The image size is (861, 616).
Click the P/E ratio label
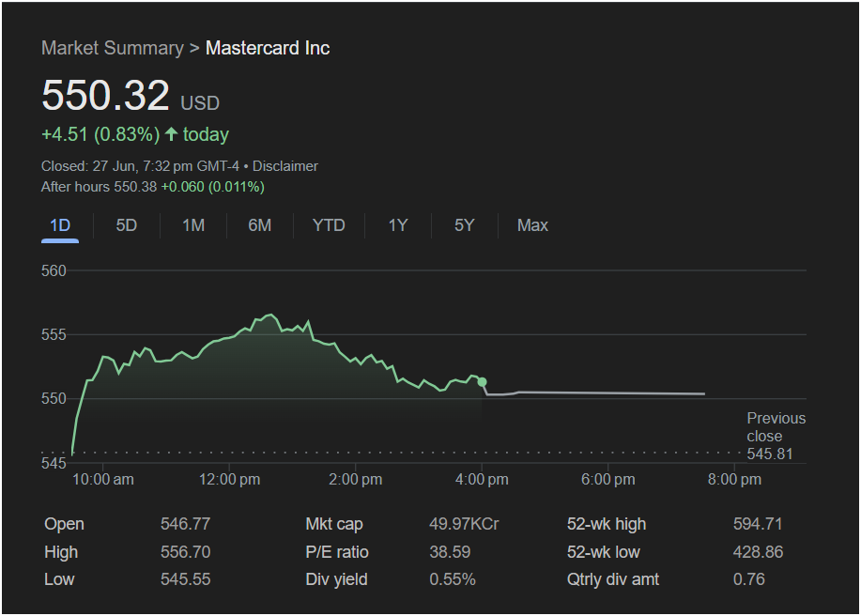tap(336, 552)
